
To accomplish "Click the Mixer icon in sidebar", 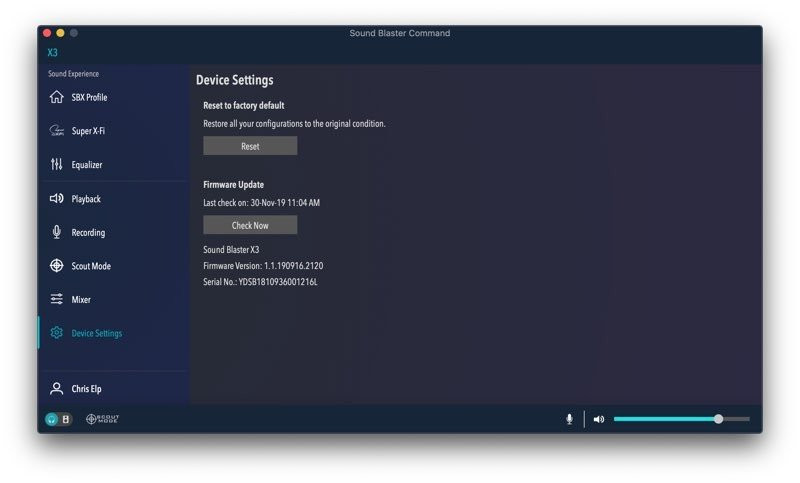I will tap(56, 300).
